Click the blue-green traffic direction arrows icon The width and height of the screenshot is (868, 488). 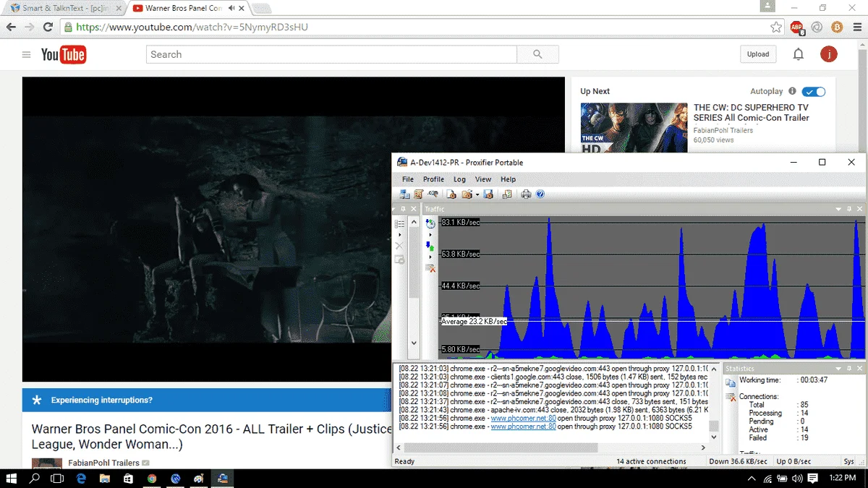click(x=430, y=246)
